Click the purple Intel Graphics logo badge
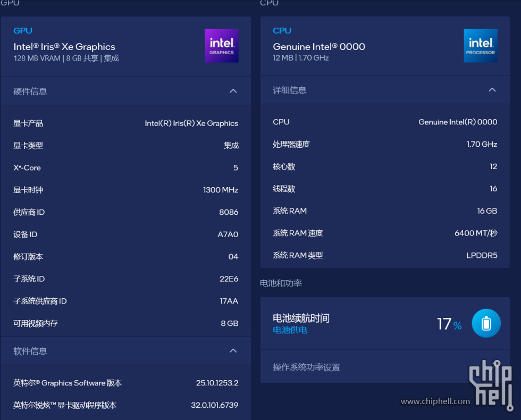Viewport: 521px width, 420px height. 222,46
